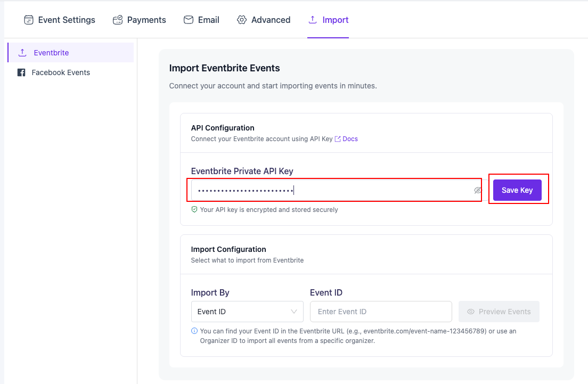Click the Import By dropdown chevron arrow
This screenshot has height=384, width=588.
[x=294, y=312]
